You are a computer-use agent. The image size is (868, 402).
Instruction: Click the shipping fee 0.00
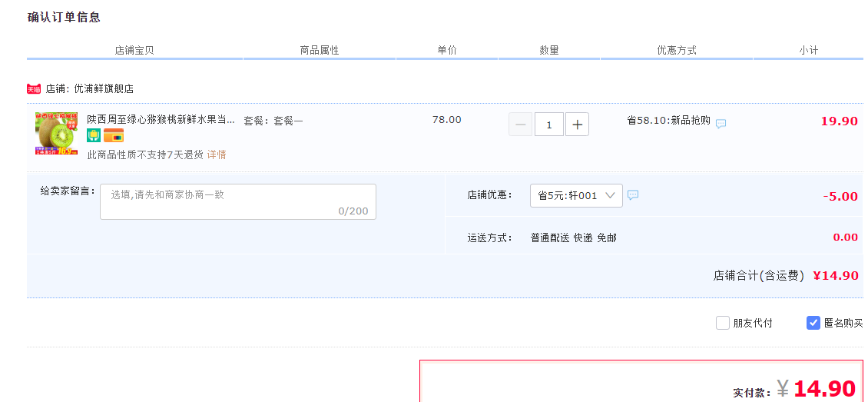tap(845, 238)
